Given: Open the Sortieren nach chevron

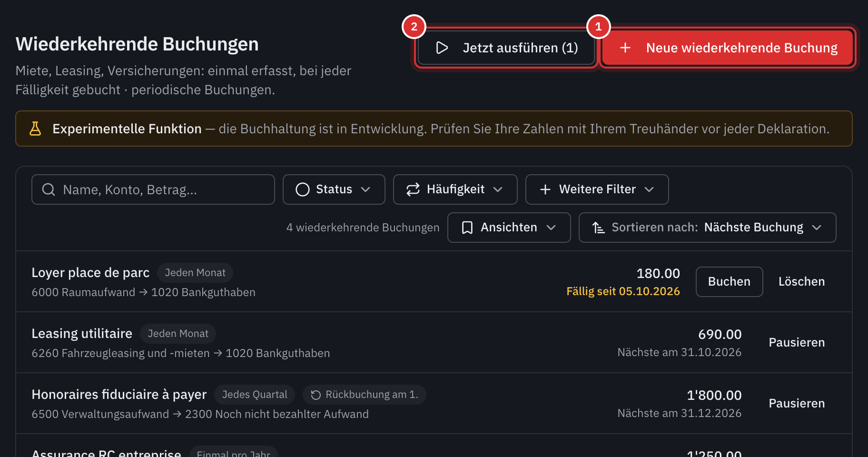Looking at the screenshot, I should pos(817,228).
